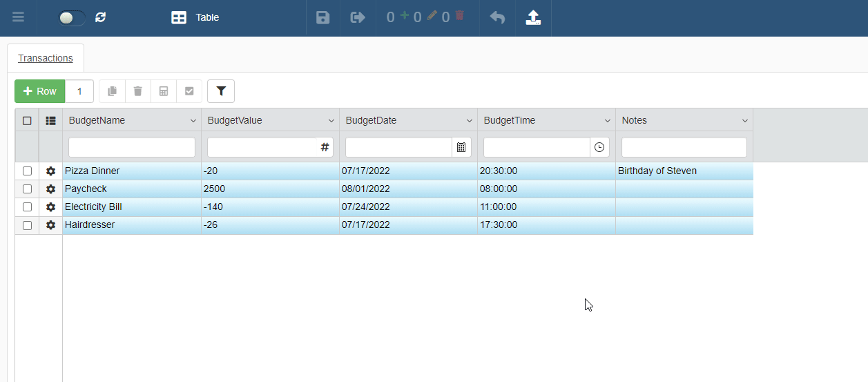
Task: Click the save floppy disk icon
Action: click(322, 17)
